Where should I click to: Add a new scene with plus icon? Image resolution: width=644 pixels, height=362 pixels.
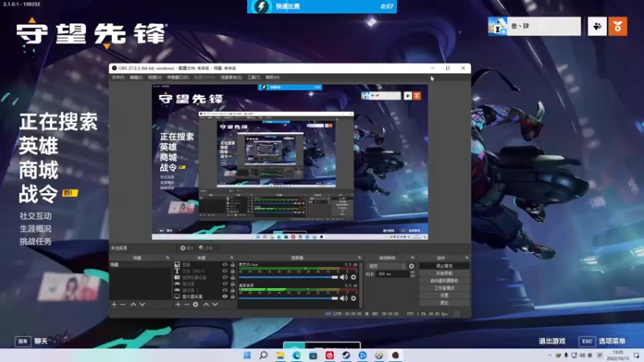pos(114,305)
